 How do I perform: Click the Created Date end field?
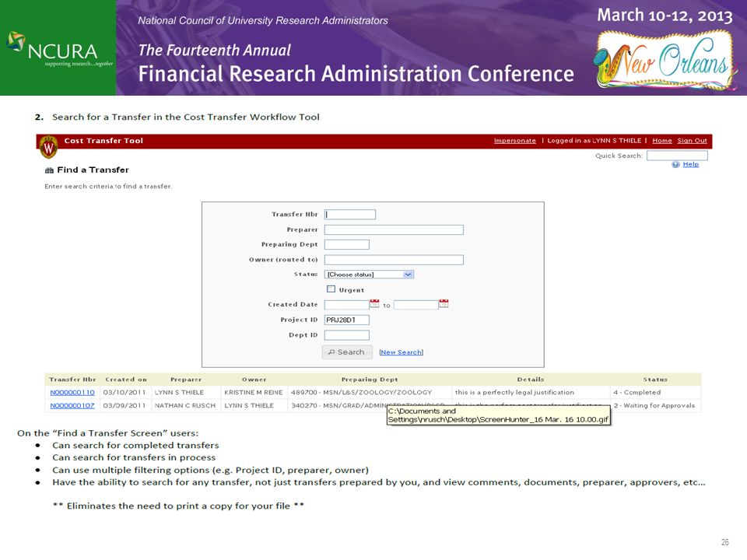tap(416, 305)
